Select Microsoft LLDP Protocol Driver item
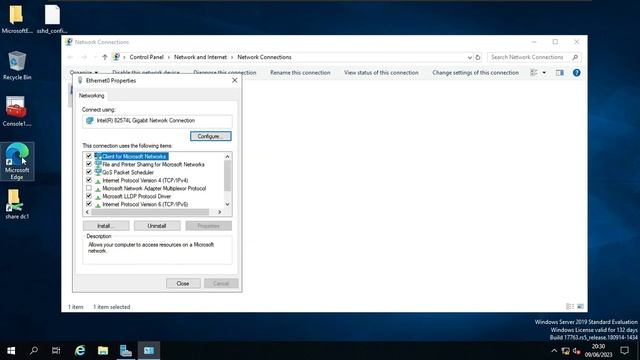 pos(136,196)
